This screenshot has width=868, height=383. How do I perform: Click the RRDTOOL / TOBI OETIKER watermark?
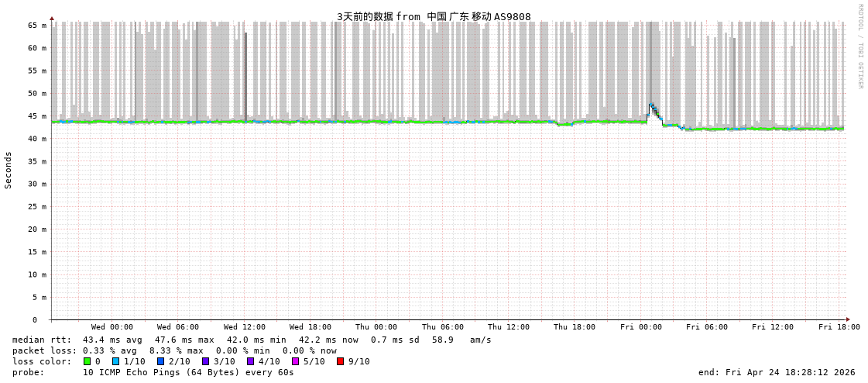(x=859, y=47)
